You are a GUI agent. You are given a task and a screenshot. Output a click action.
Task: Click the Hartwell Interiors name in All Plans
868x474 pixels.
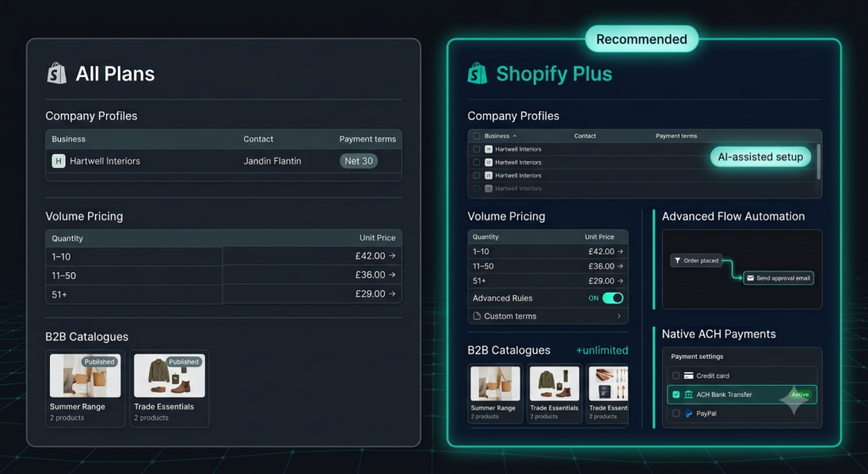104,161
